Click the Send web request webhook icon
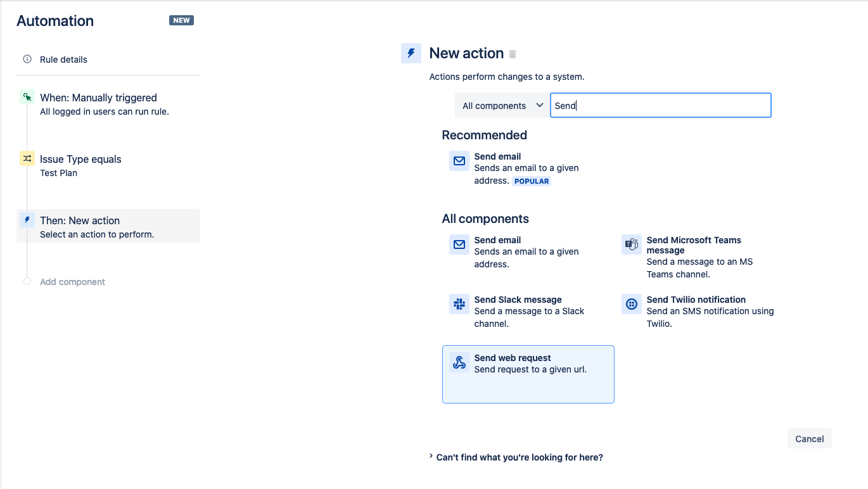The height and width of the screenshot is (489, 868). (459, 362)
